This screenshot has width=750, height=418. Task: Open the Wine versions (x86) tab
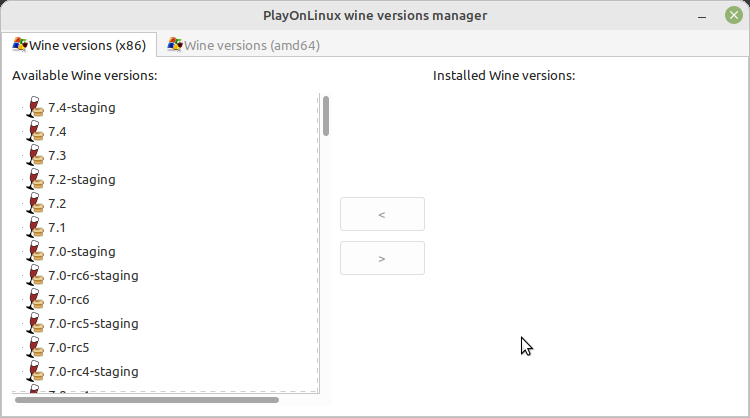tap(79, 45)
